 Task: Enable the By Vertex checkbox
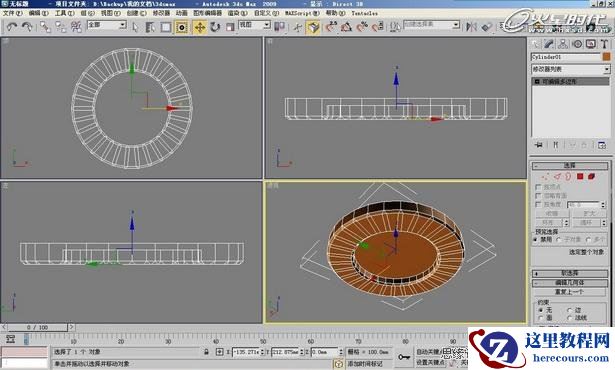point(538,187)
